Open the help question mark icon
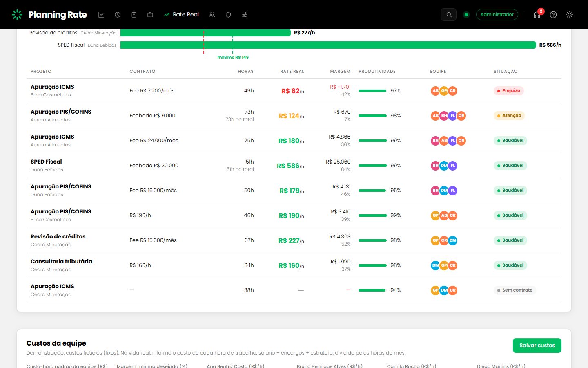 (553, 15)
